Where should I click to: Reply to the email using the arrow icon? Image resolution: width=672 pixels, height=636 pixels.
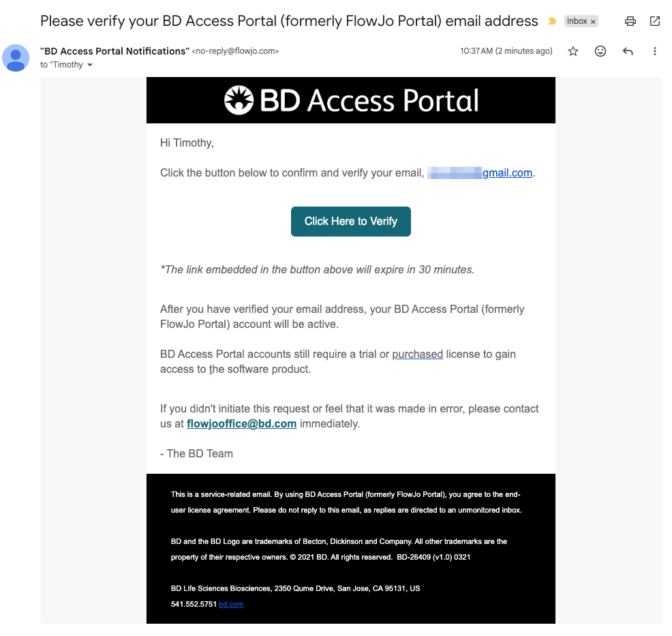click(628, 51)
